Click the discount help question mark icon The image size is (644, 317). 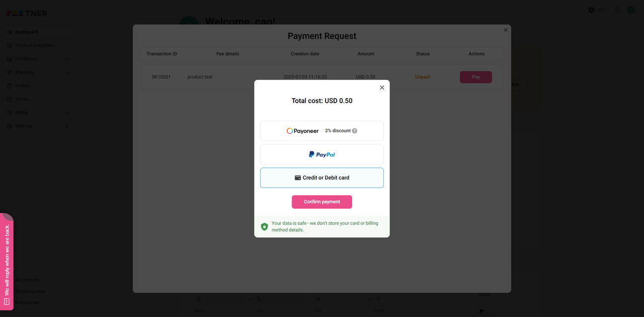[354, 131]
